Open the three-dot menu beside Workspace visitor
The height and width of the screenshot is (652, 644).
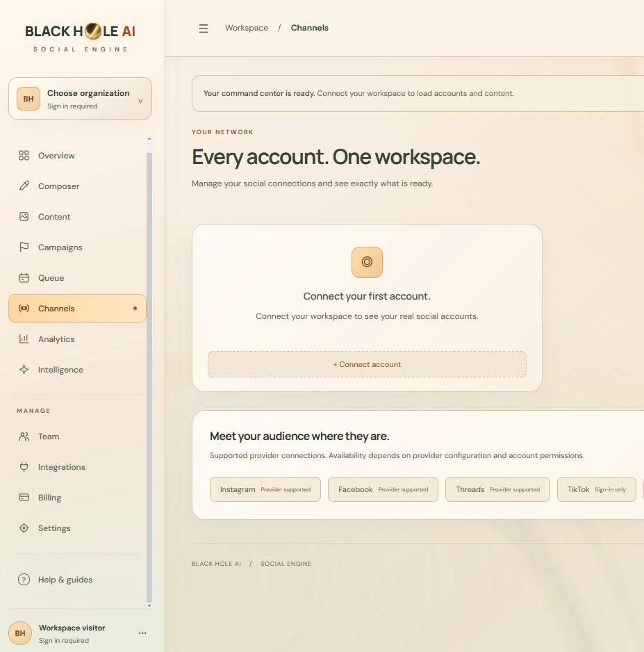pyautogui.click(x=142, y=633)
